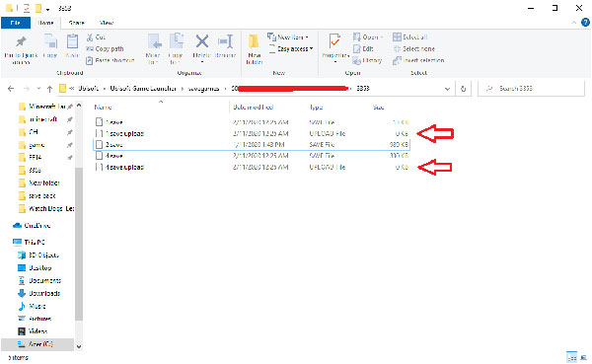Open Properties from the ribbon checkmark icon

coord(334,41)
